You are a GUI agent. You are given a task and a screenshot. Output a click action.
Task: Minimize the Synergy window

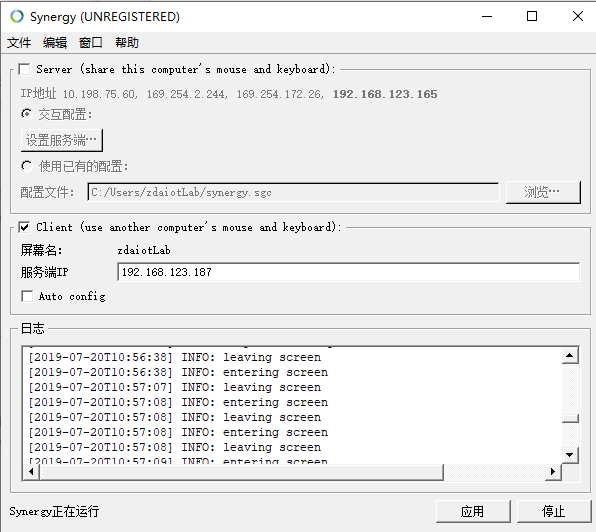(487, 16)
